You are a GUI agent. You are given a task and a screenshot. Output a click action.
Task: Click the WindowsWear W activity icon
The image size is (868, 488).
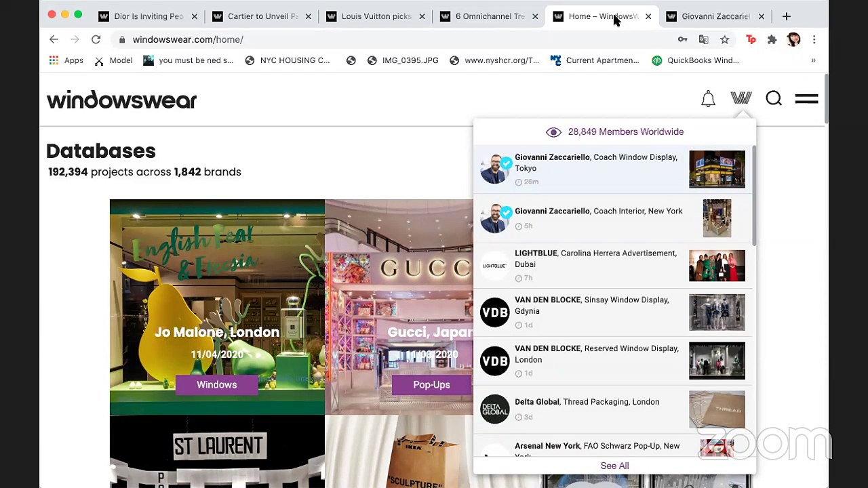pos(741,98)
